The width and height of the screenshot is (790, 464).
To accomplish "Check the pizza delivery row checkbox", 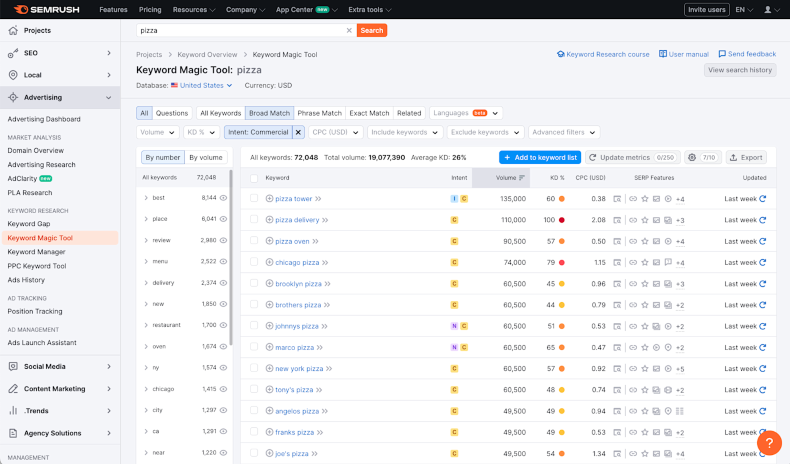I will (254, 220).
